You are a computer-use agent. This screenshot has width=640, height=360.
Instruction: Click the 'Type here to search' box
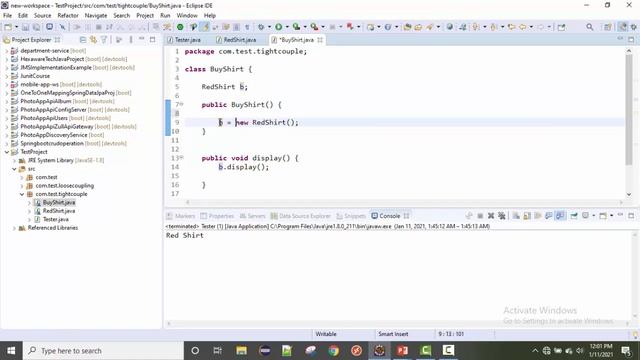(x=104, y=351)
